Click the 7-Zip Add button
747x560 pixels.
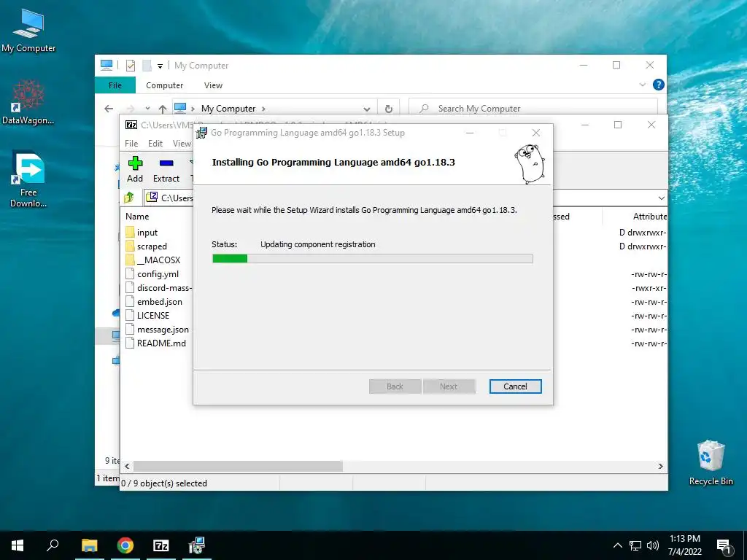click(x=135, y=169)
